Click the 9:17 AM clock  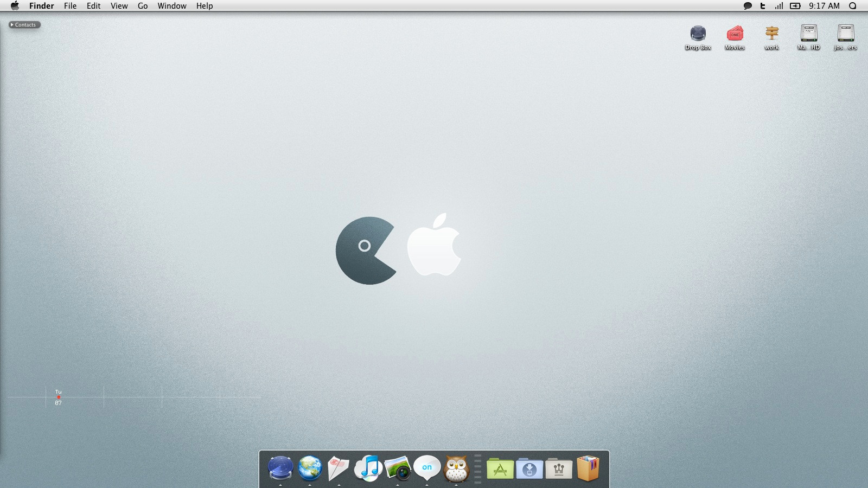pos(824,6)
